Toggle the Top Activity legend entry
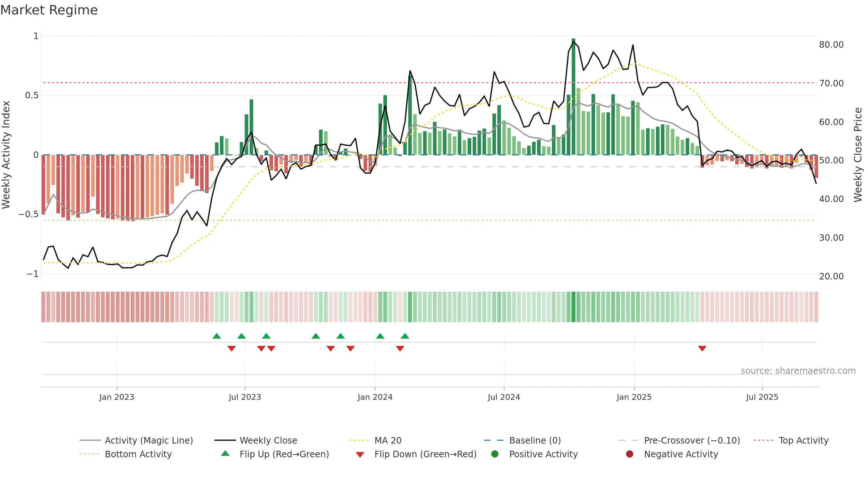The width and height of the screenshot is (868, 488). point(791,440)
